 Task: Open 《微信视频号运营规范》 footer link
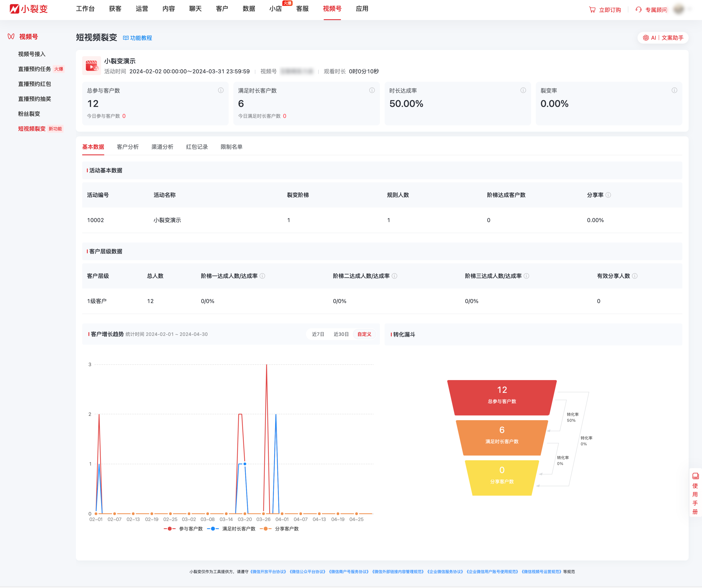[542, 572]
